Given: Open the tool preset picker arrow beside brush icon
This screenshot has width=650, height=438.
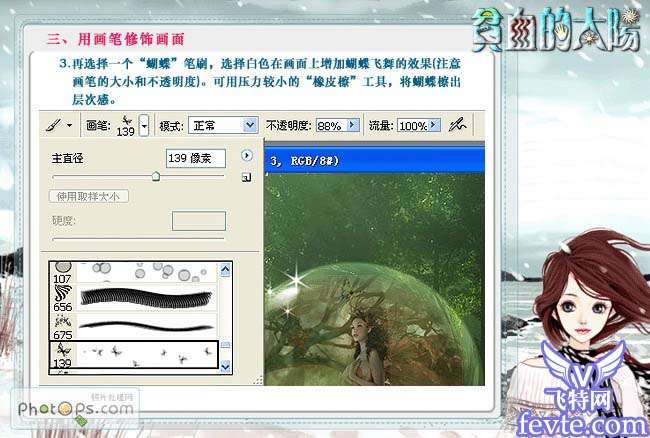Looking at the screenshot, I should 70,125.
